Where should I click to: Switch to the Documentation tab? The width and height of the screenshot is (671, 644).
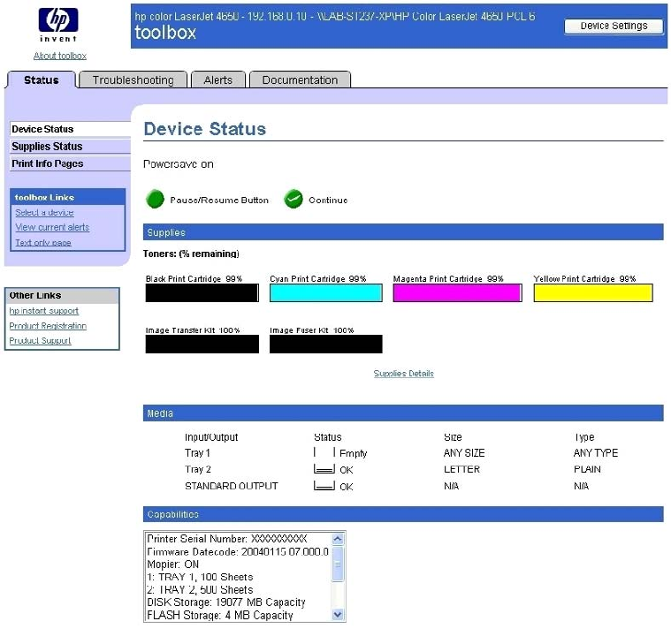(x=300, y=80)
